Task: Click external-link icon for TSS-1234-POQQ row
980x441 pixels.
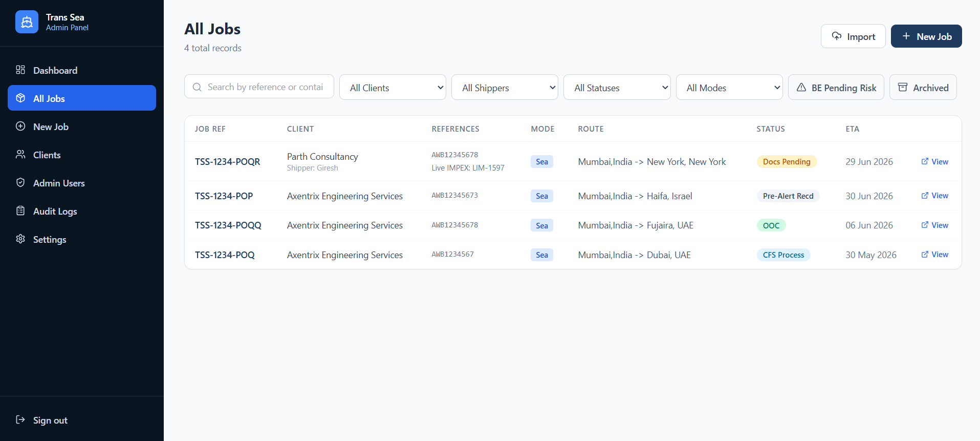Action: point(925,225)
